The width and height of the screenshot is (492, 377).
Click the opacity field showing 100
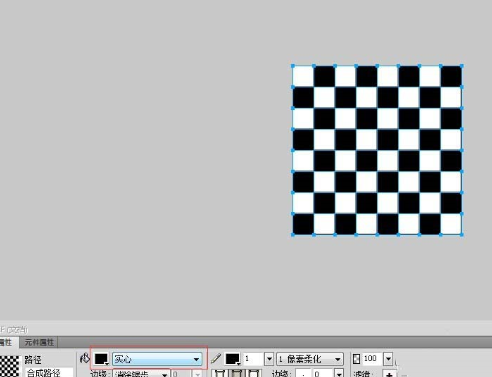coord(372,359)
